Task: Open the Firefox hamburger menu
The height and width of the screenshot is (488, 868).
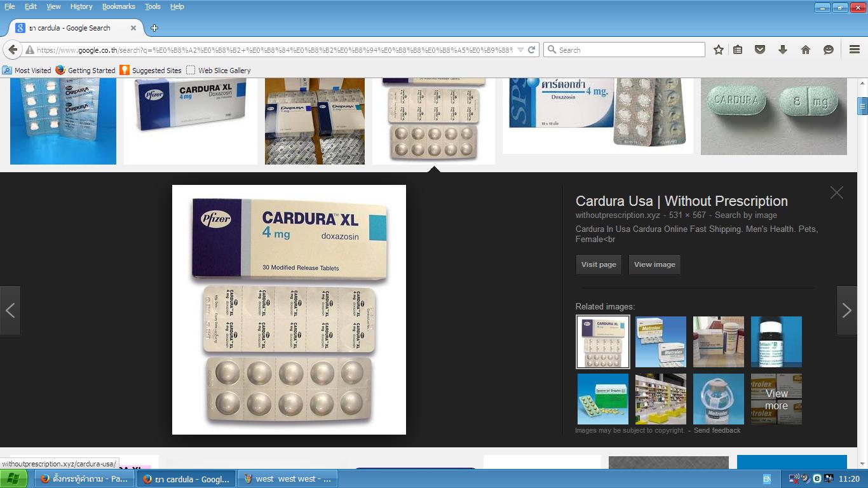Action: click(855, 50)
